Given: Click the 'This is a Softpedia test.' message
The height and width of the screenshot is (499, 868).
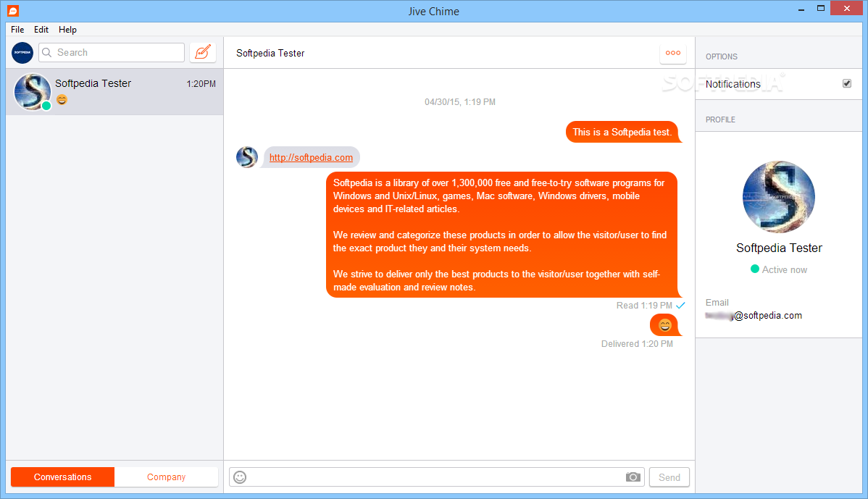Looking at the screenshot, I should [x=622, y=133].
